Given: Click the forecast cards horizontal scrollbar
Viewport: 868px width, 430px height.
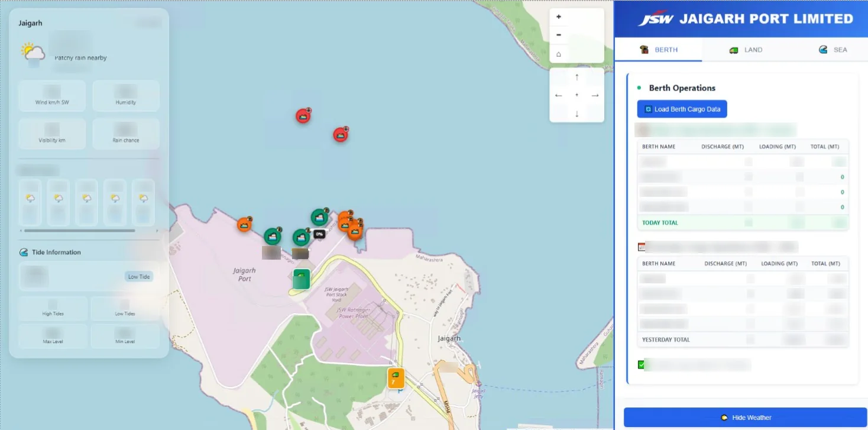Looking at the screenshot, I should click(79, 230).
